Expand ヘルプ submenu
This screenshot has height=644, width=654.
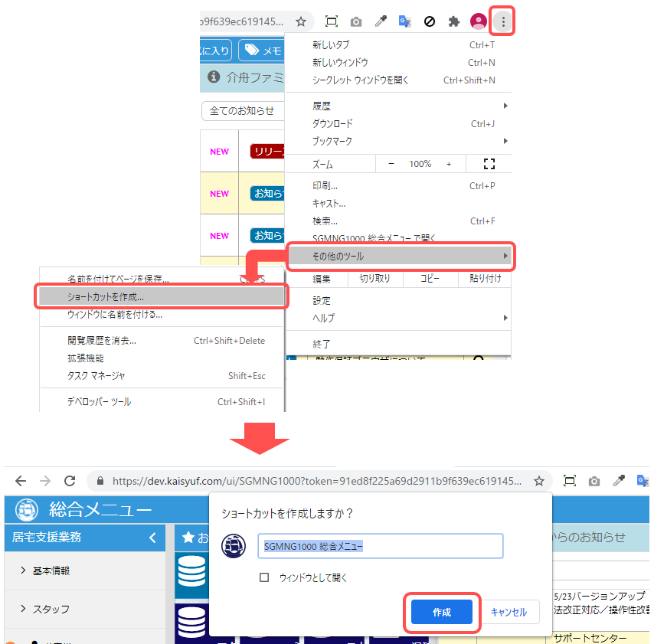tap(398, 319)
